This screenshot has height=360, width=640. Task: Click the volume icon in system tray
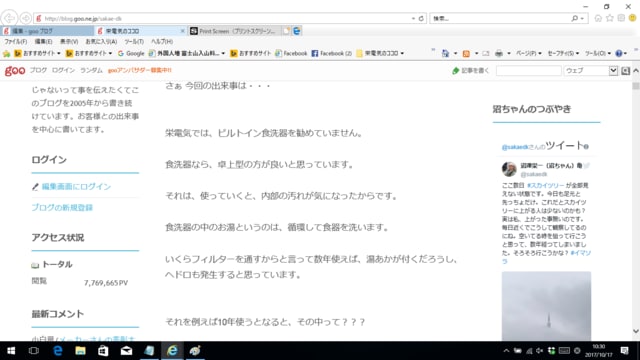pos(540,351)
